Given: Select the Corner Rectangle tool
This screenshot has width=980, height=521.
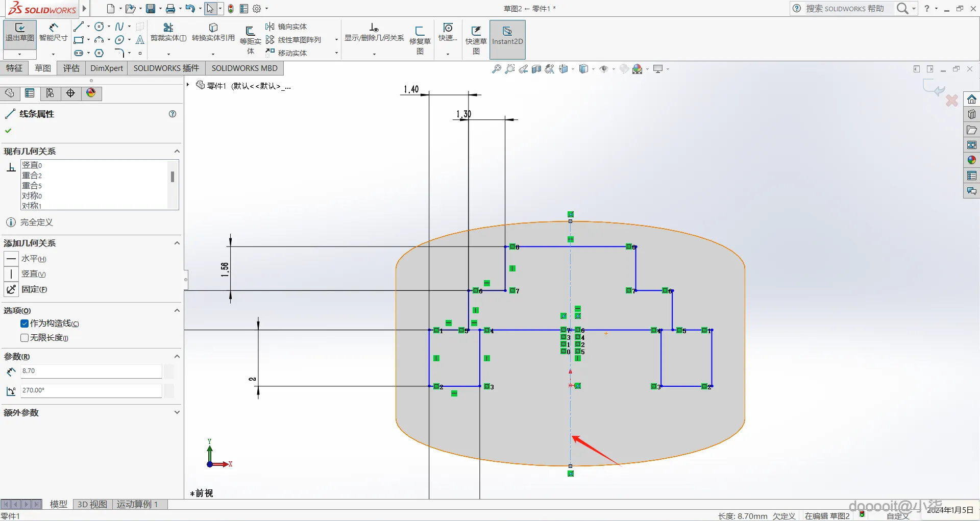Looking at the screenshot, I should (x=78, y=40).
